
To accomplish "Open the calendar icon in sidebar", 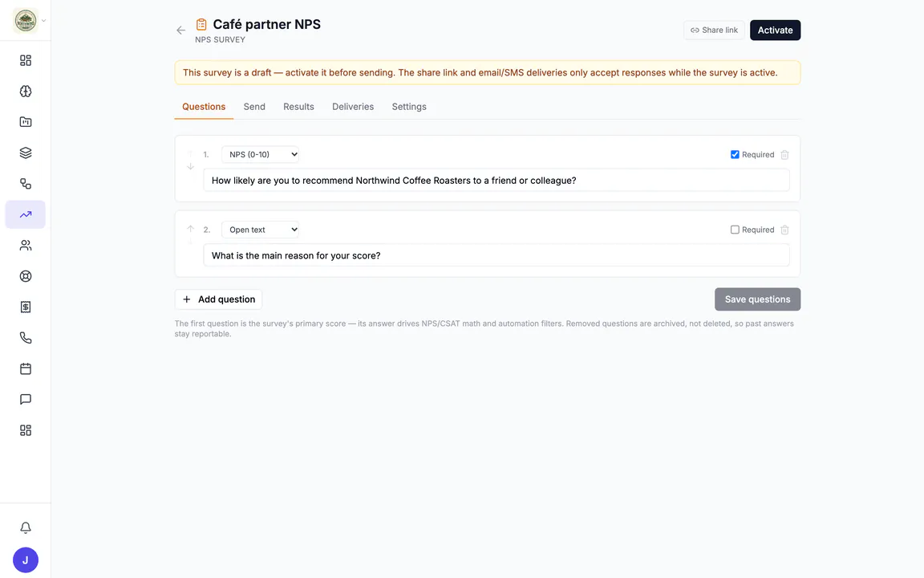I will pos(26,368).
